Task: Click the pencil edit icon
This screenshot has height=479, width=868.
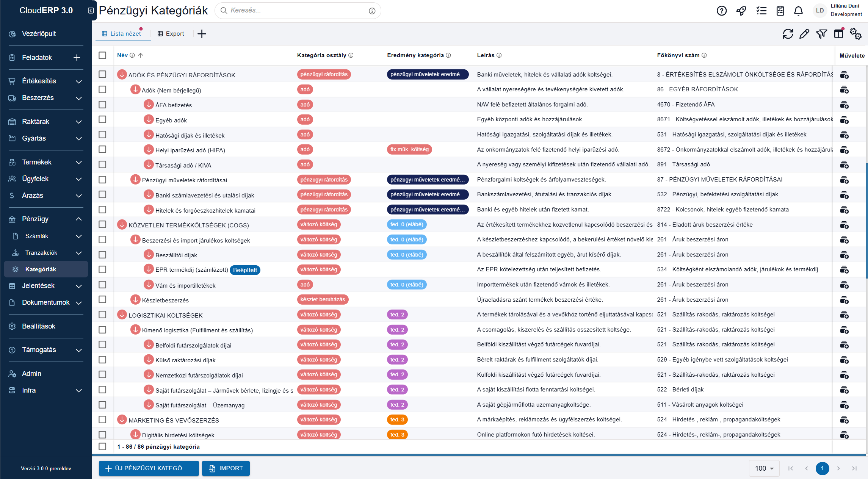Action: click(x=804, y=34)
